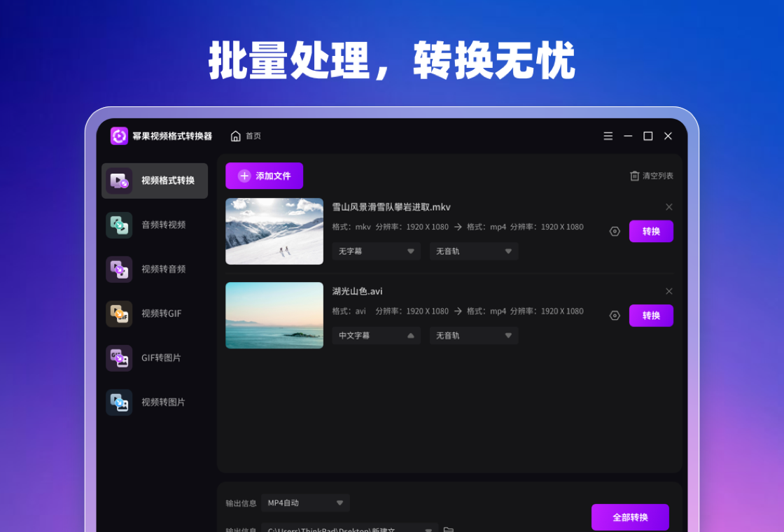Click 添加文件 button

pyautogui.click(x=264, y=176)
